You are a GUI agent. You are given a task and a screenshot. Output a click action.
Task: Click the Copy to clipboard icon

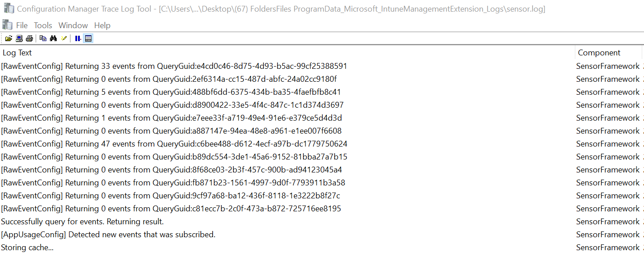43,38
